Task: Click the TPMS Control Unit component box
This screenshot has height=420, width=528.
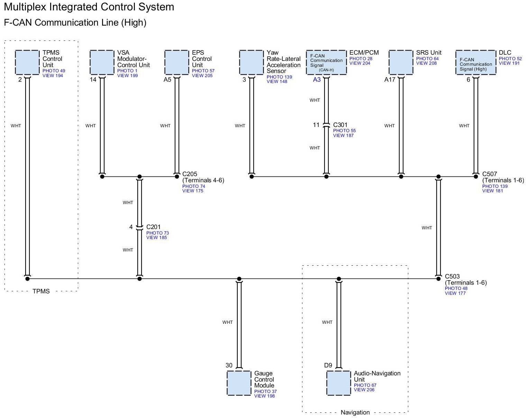Action: tap(27, 62)
